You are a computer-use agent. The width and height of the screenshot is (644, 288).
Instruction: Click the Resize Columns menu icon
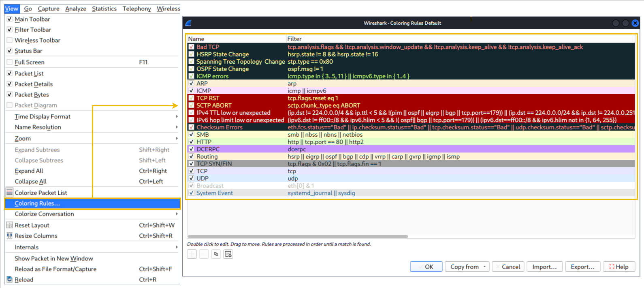10,236
